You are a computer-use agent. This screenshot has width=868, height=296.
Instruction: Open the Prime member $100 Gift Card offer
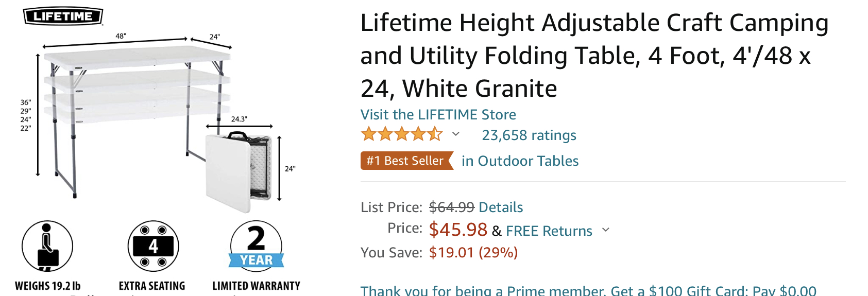pos(588,290)
